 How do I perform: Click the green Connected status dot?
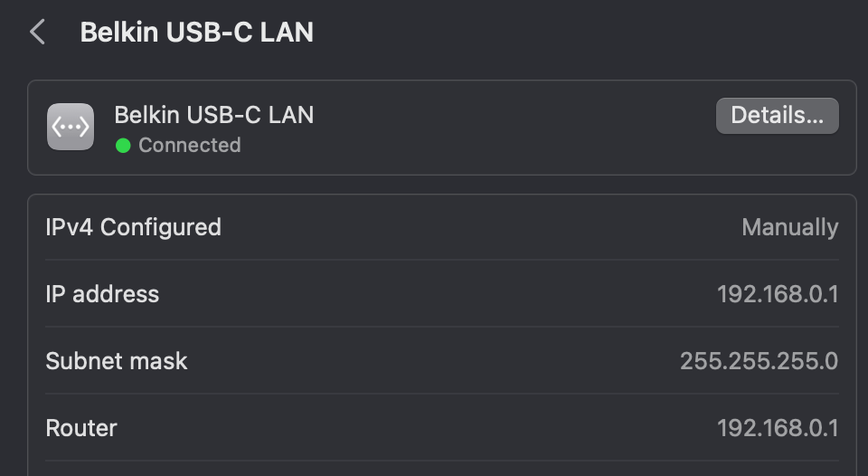coord(124,146)
